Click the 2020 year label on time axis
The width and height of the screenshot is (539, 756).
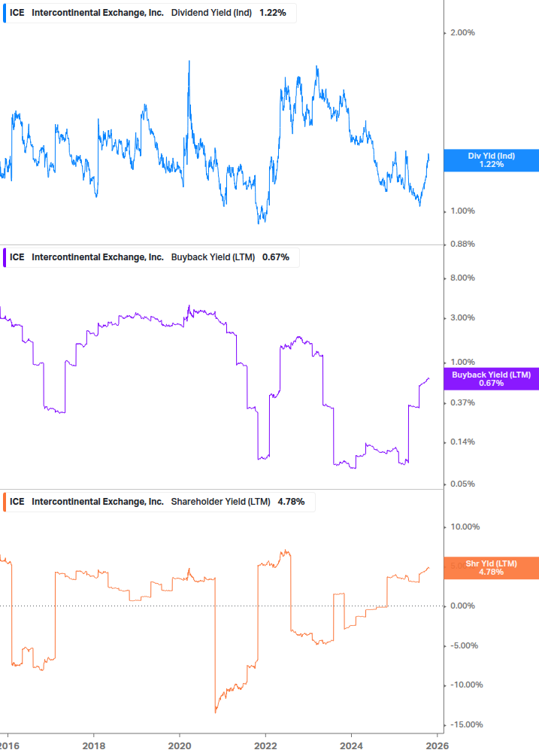[x=179, y=745]
